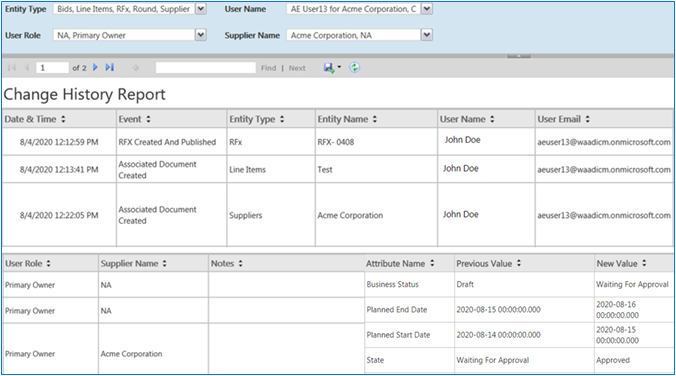The image size is (676, 376).
Task: Click the current page number field
Action: (52, 68)
